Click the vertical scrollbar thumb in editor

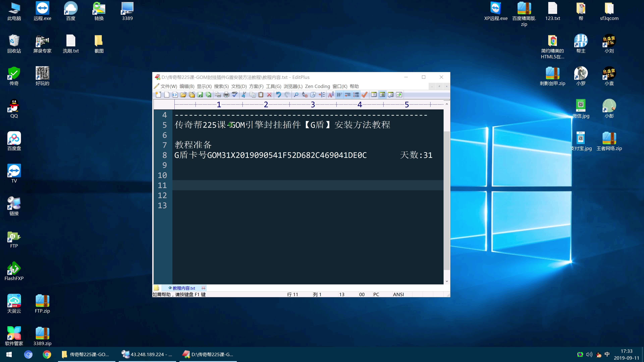(x=447, y=201)
